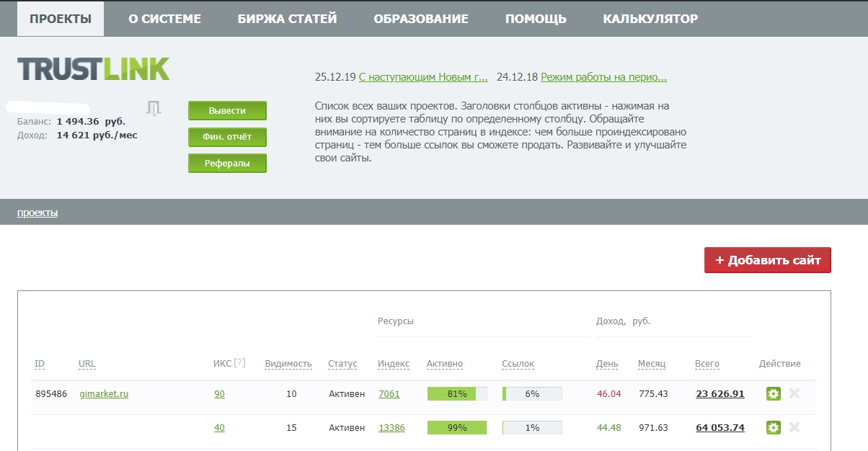The height and width of the screenshot is (451, 868).
Task: Sort table by URL column header
Action: [87, 364]
